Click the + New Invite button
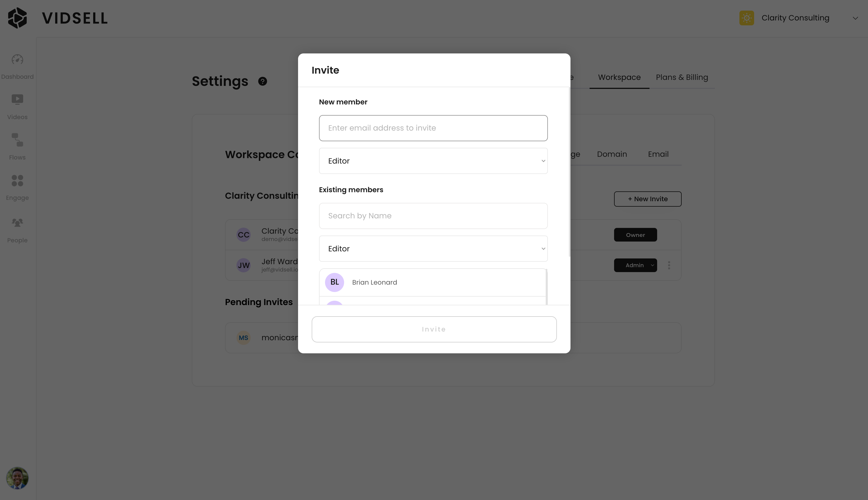 coord(647,199)
